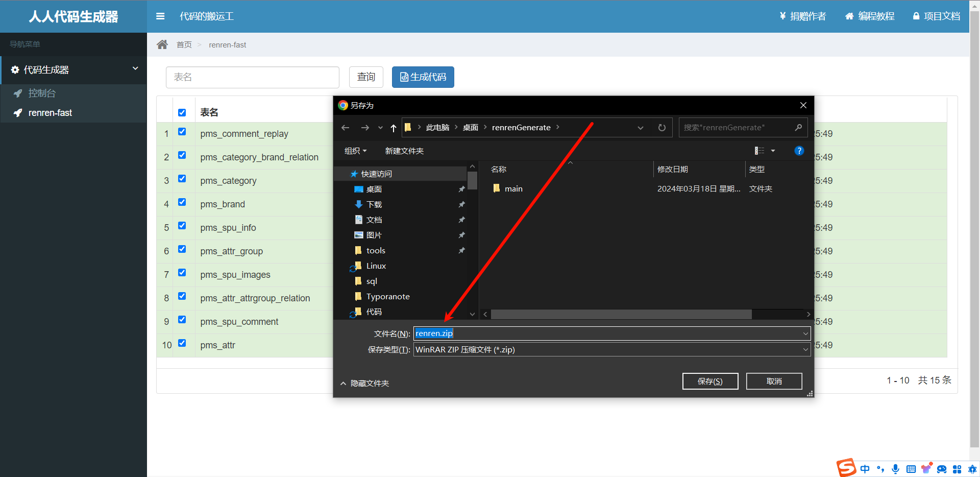Click the Sogou input method logo
Screen dimensions: 980x477
tap(846, 467)
